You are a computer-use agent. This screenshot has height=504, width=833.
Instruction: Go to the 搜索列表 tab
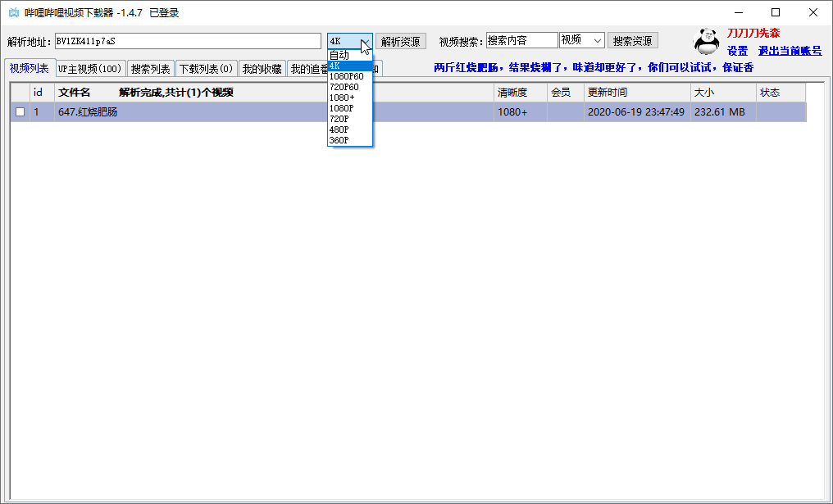pos(151,70)
